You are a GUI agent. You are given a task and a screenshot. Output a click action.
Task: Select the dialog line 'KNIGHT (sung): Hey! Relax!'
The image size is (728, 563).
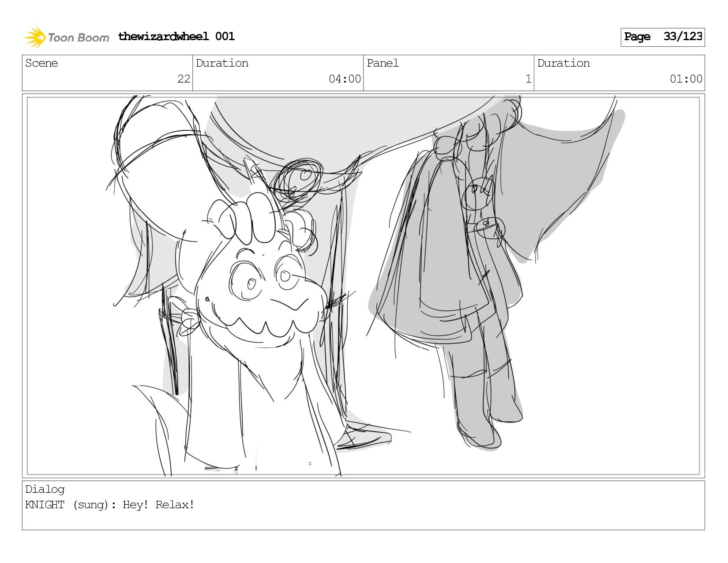pyautogui.click(x=110, y=505)
